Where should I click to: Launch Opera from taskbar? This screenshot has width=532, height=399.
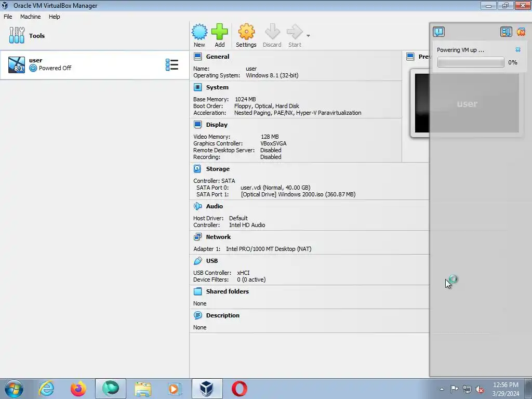tap(239, 389)
